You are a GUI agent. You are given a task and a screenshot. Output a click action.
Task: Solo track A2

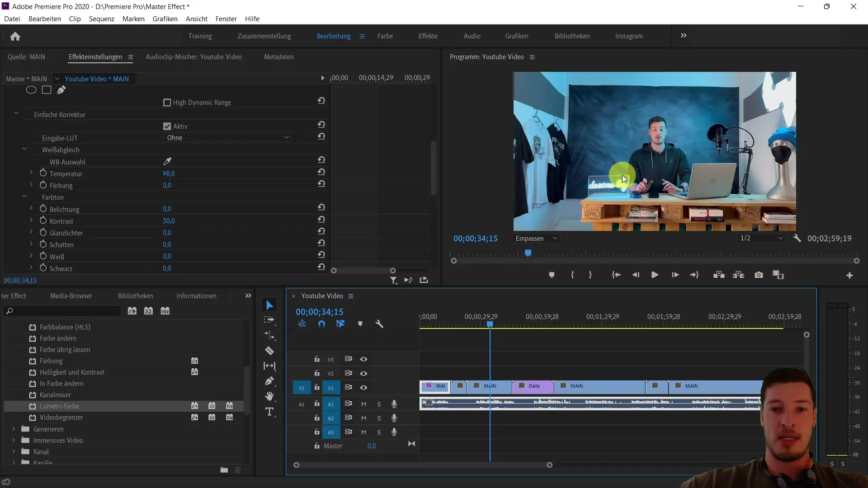[379, 418]
